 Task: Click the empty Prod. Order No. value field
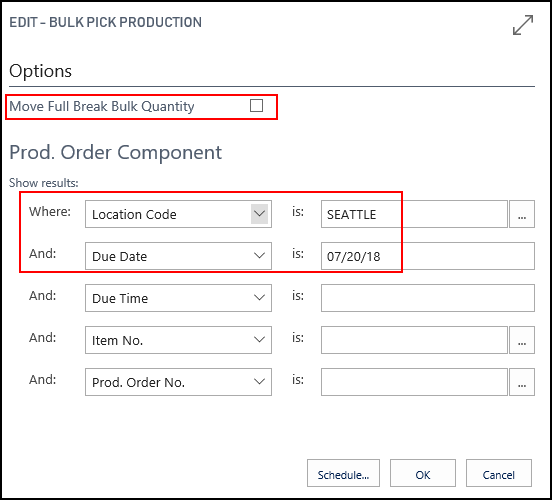[414, 382]
